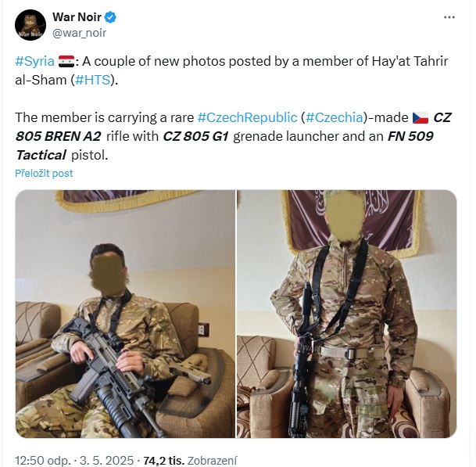Click the War Noir display name
Viewport: 476px width, 467px height.
77,17
